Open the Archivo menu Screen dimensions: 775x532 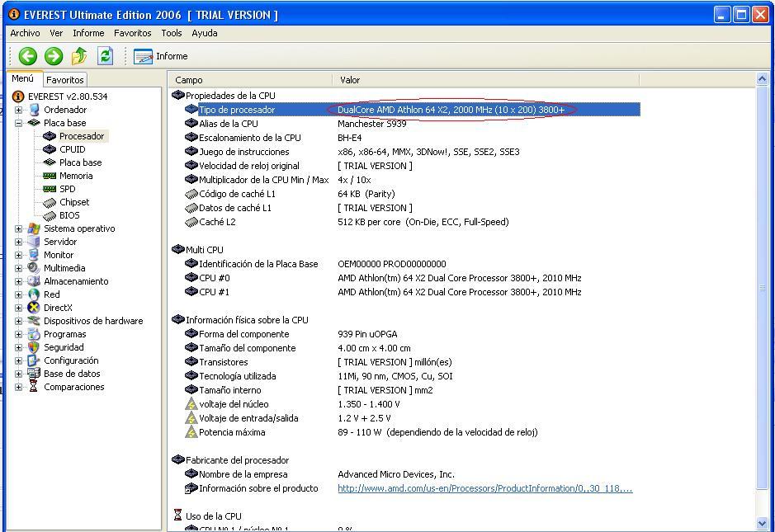tap(25, 33)
